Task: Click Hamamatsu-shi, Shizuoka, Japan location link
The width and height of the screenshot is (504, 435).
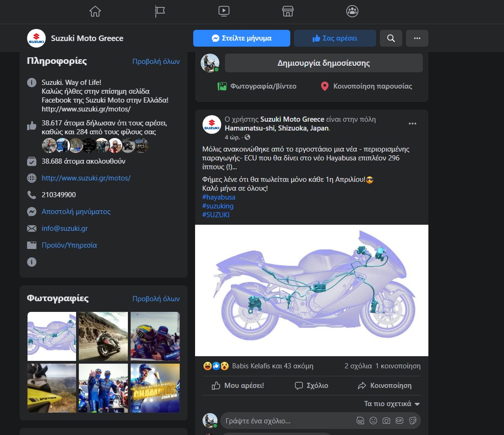Action: tap(277, 128)
